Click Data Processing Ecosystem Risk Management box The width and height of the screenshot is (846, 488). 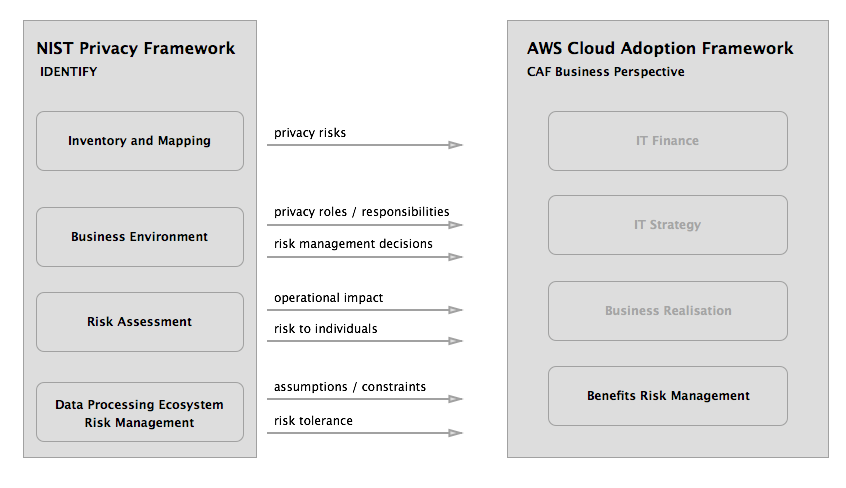[140, 412]
